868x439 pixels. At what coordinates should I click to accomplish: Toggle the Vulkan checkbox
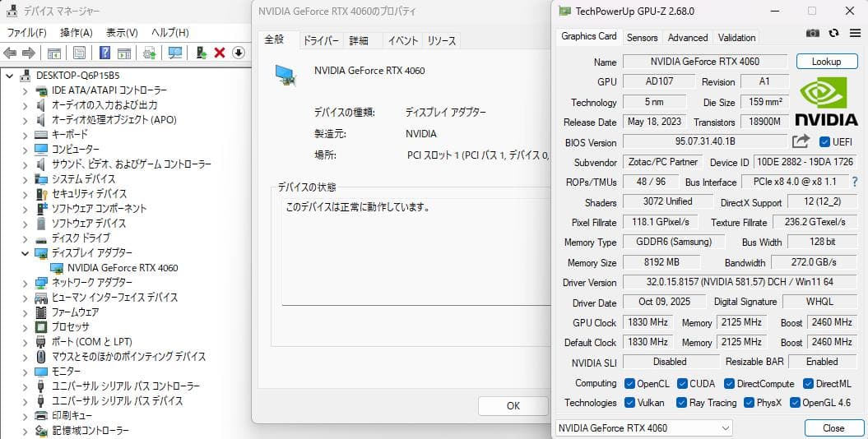pos(629,403)
